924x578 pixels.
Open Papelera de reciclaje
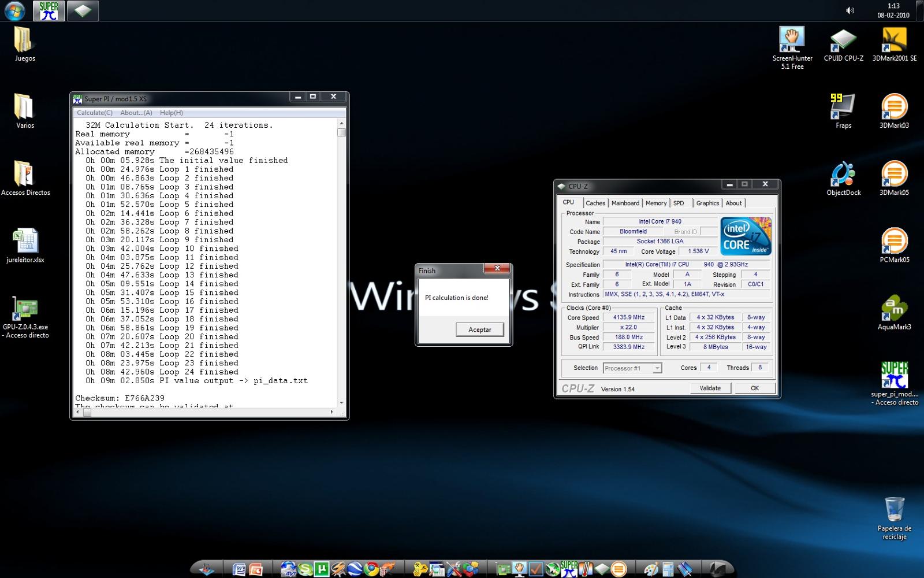894,518
